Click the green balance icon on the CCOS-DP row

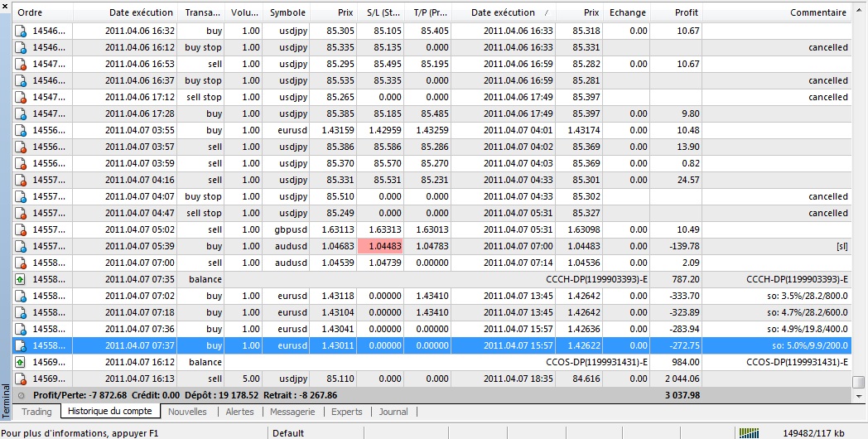pos(21,362)
